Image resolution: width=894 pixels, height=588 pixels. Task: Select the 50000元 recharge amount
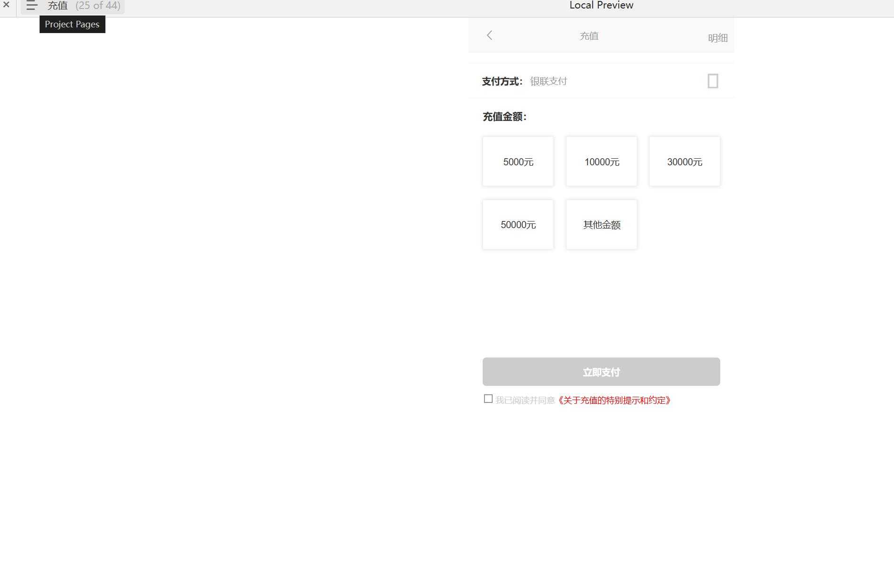pos(518,224)
